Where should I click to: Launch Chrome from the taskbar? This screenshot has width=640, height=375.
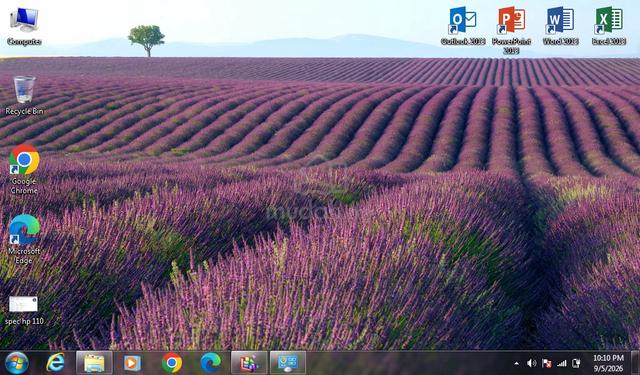pos(172,363)
